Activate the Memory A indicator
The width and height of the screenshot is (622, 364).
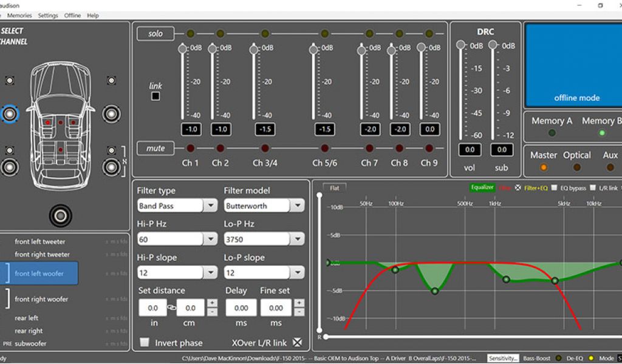tap(552, 133)
